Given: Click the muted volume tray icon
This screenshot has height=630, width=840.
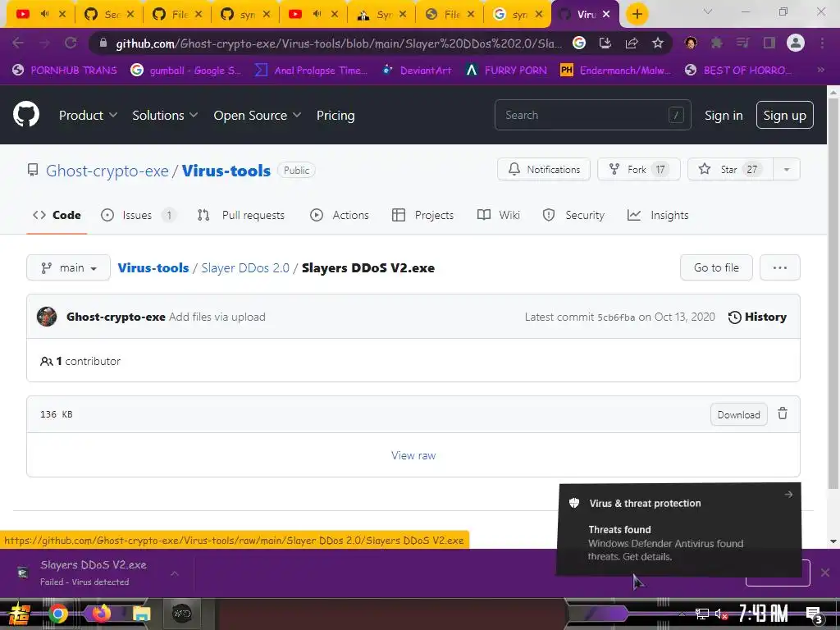Looking at the screenshot, I should [720, 614].
